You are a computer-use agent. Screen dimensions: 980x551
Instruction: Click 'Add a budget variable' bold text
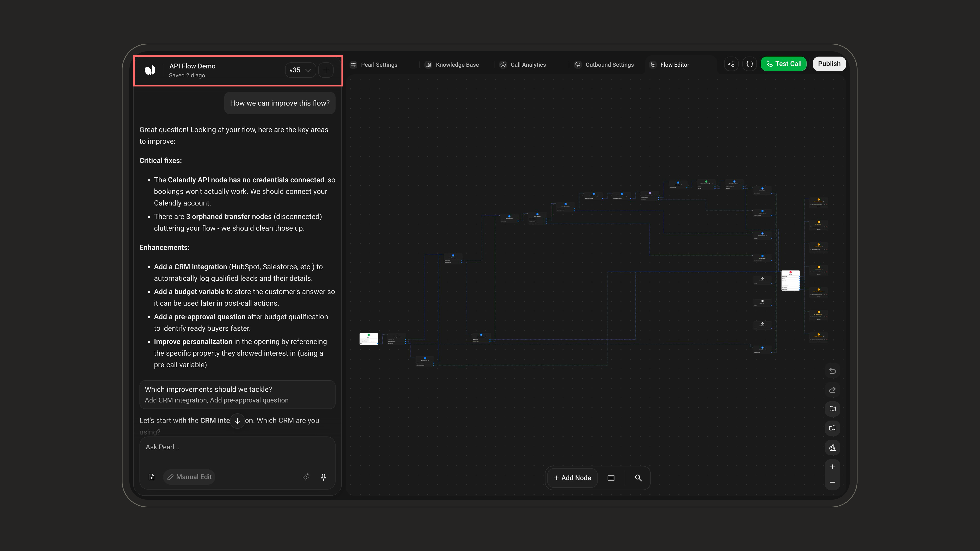tap(189, 292)
